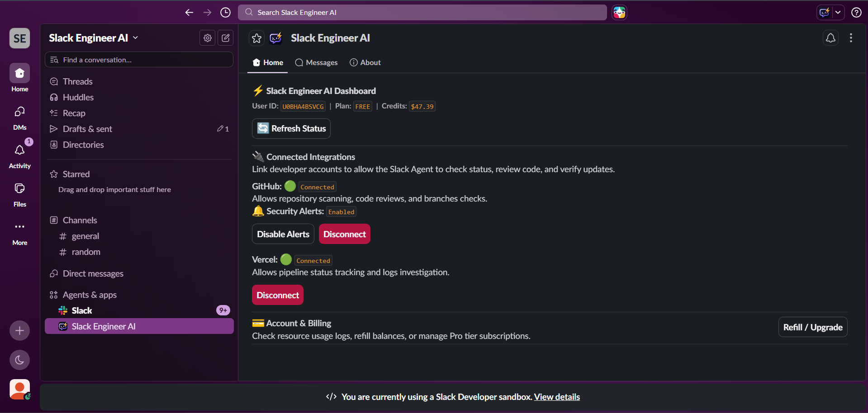Toggle the moon pause-notifications button

(20, 360)
